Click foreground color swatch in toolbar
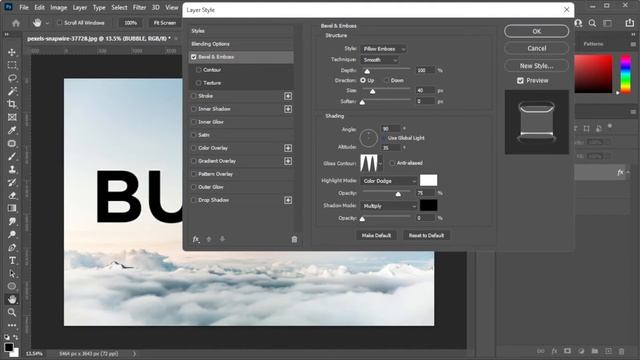The height and width of the screenshot is (360, 640). [9, 347]
